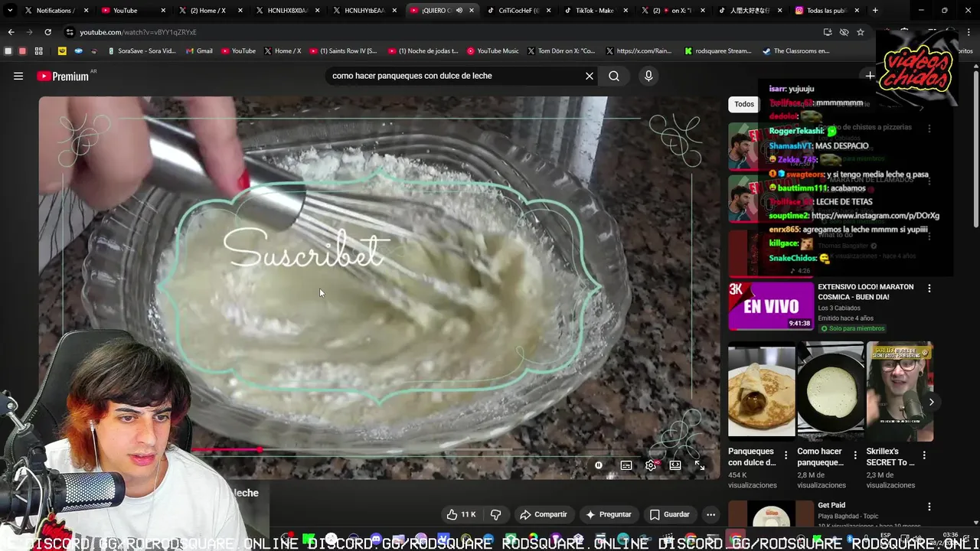Select the Todos filter chip
The image size is (980, 551).
(x=744, y=104)
